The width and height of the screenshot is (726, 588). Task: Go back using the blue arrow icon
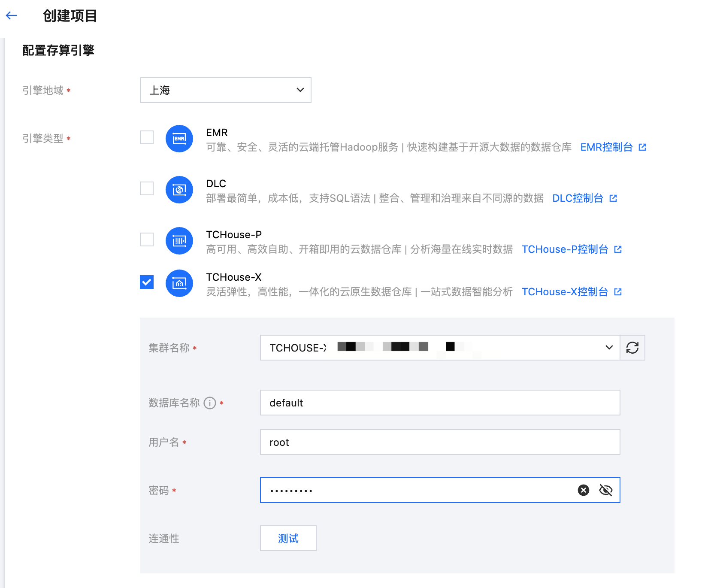[x=12, y=16]
